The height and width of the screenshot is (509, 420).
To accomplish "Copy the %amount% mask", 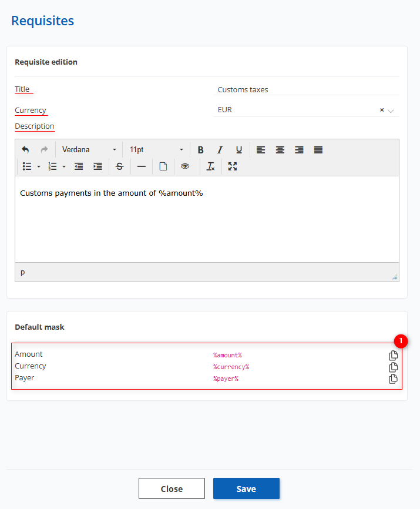I will point(393,356).
